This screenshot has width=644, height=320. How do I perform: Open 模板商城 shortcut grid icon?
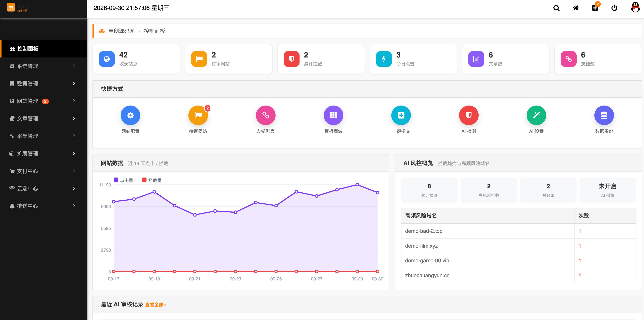coord(333,115)
